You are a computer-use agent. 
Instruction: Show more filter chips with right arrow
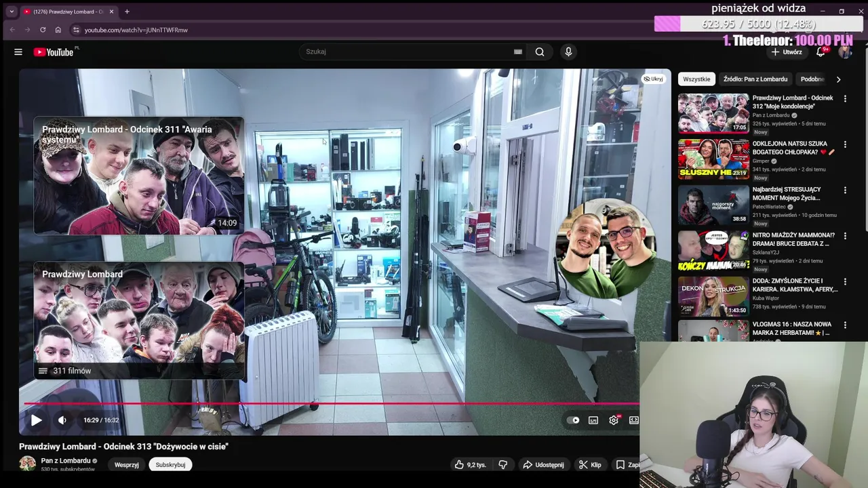(838, 79)
